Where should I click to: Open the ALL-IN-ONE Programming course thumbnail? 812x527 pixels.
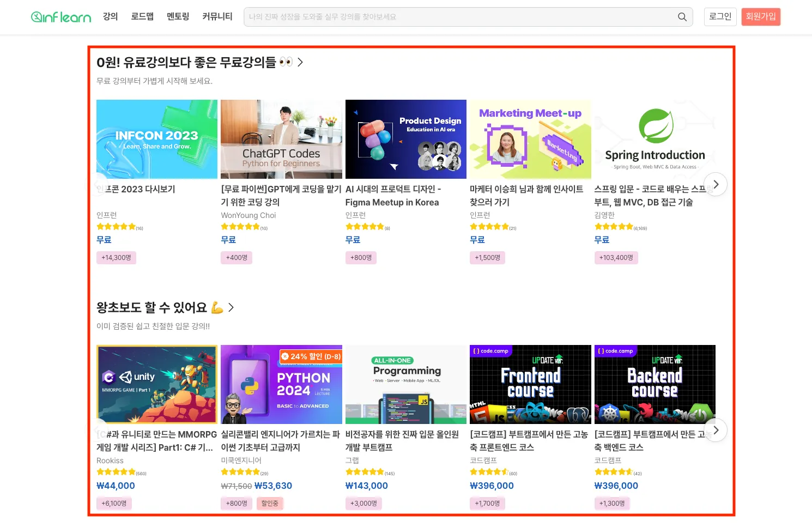tap(406, 384)
